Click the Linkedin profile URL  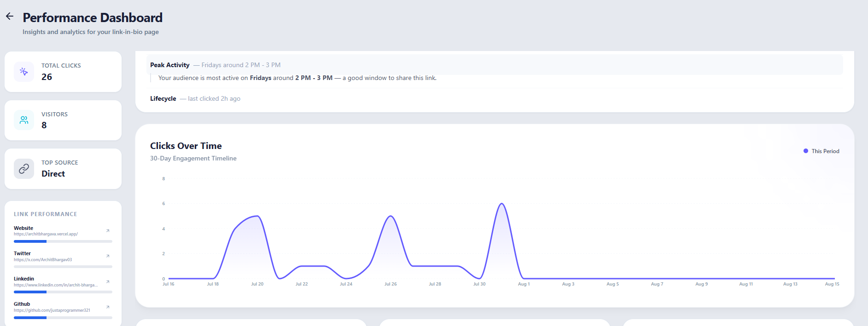pos(56,285)
